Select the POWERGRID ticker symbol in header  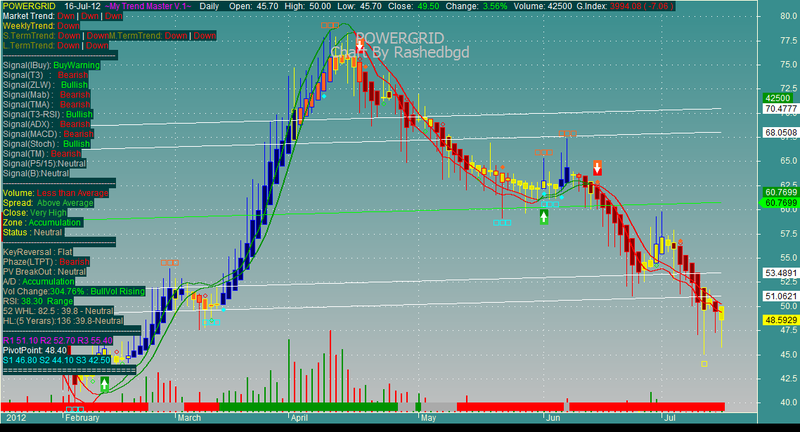click(x=30, y=6)
